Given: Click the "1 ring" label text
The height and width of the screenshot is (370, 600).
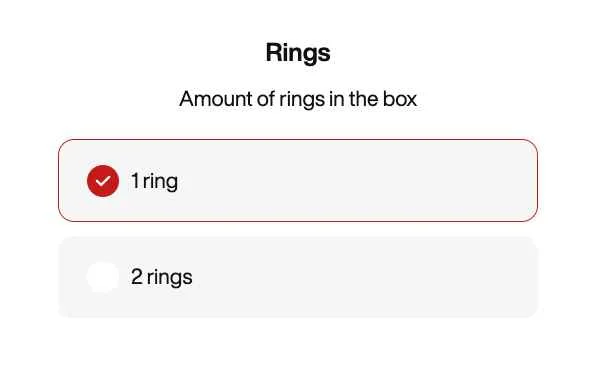Looking at the screenshot, I should coord(155,181).
